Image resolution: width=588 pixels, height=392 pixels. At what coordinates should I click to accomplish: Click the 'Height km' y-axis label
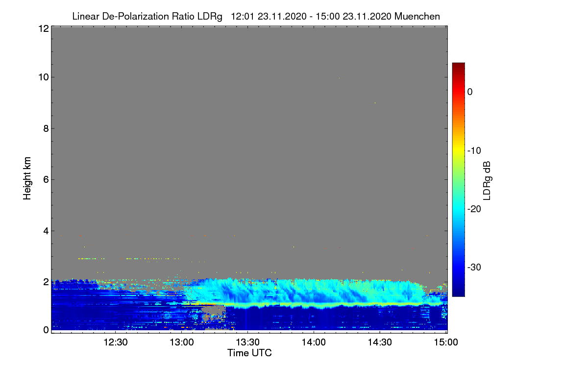[x=27, y=179]
